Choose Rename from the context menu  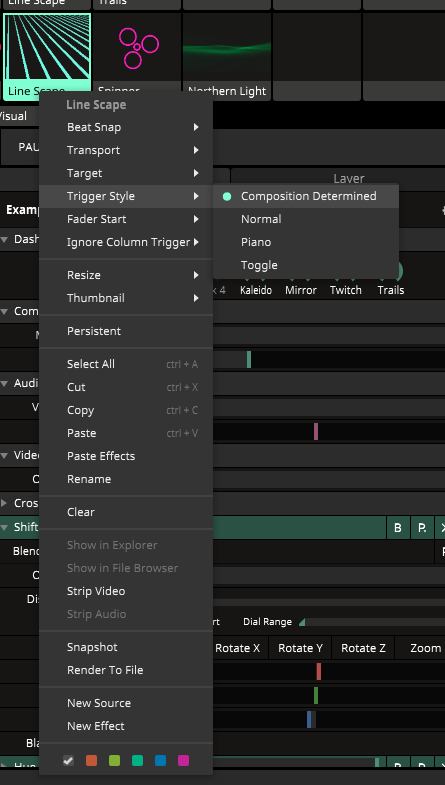[x=126, y=480]
